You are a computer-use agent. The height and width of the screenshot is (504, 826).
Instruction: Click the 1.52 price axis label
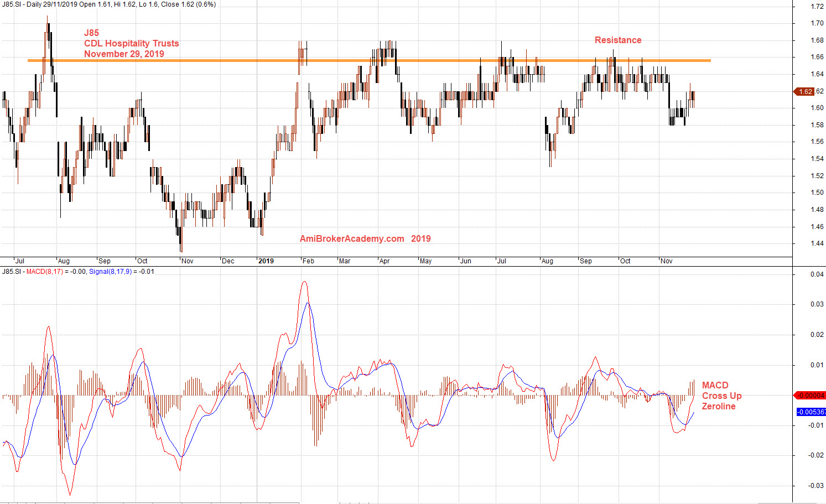(817, 176)
